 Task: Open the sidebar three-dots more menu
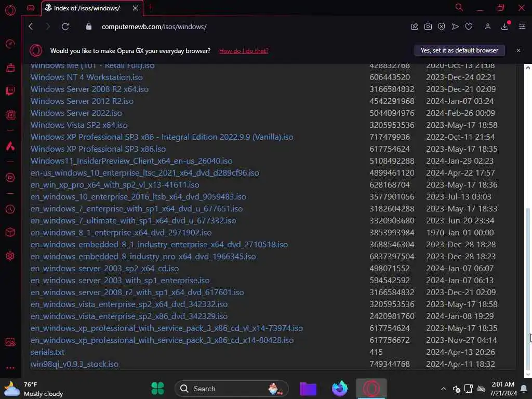click(10, 368)
